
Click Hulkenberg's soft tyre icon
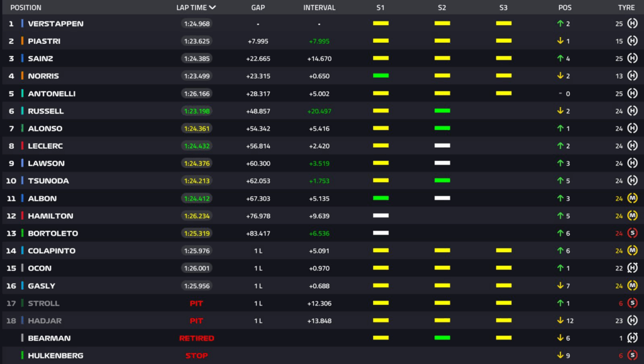tap(633, 356)
